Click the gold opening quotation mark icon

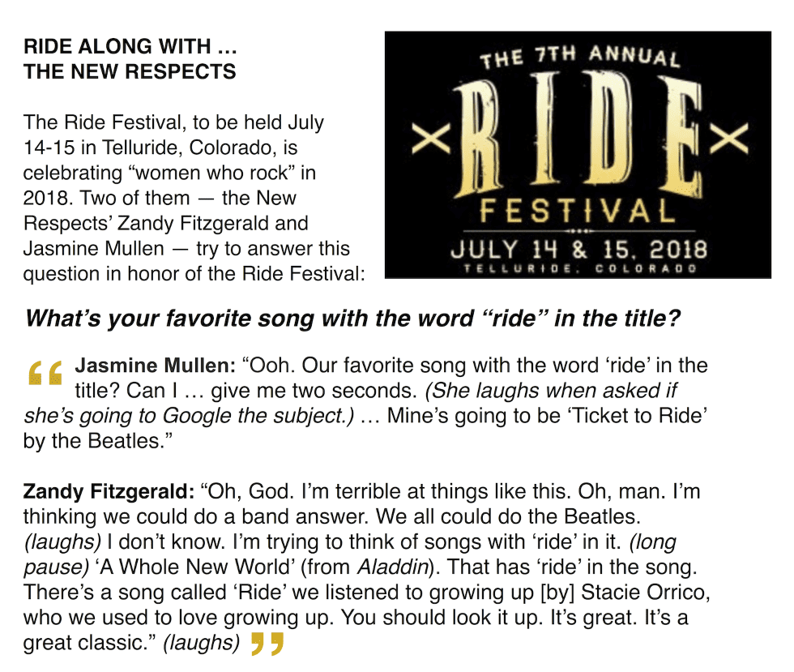coord(45,372)
